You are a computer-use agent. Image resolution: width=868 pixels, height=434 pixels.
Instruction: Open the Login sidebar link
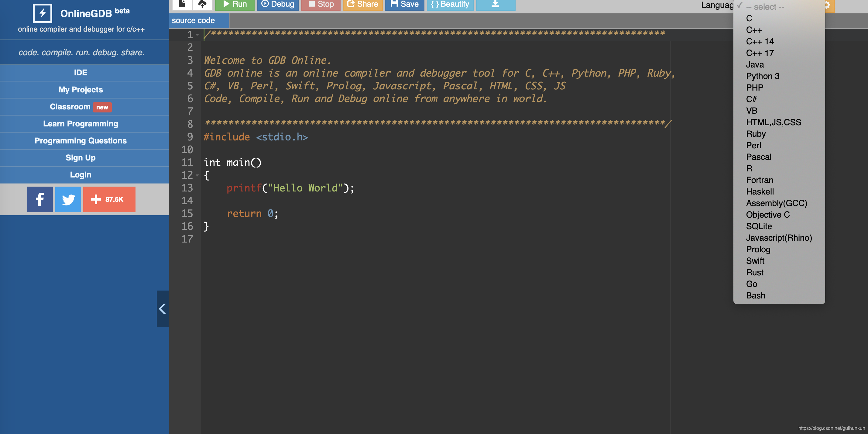(81, 174)
